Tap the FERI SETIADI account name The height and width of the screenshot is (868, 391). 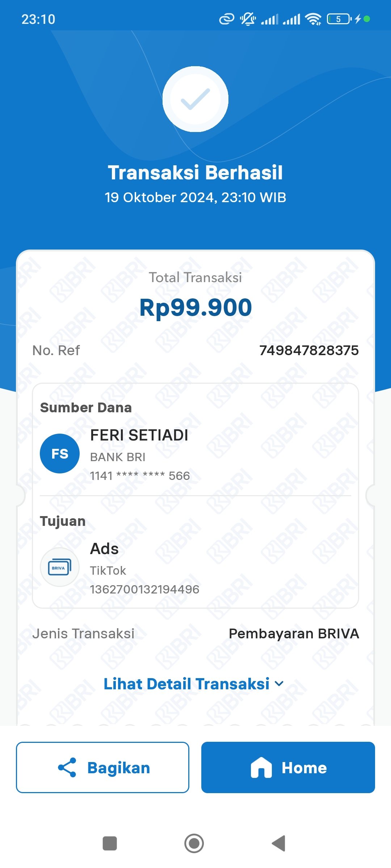139,435
